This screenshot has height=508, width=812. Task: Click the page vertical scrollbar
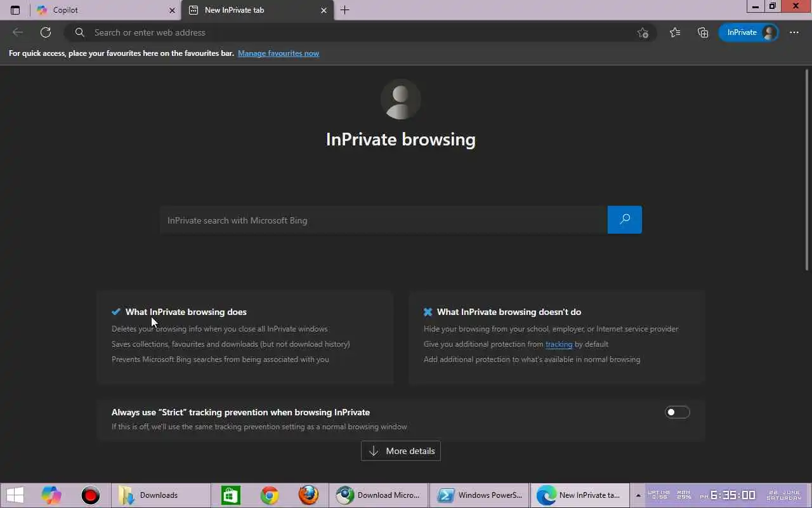807,171
